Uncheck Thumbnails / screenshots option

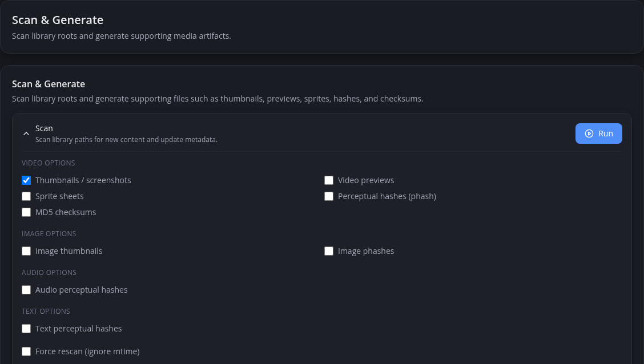26,180
